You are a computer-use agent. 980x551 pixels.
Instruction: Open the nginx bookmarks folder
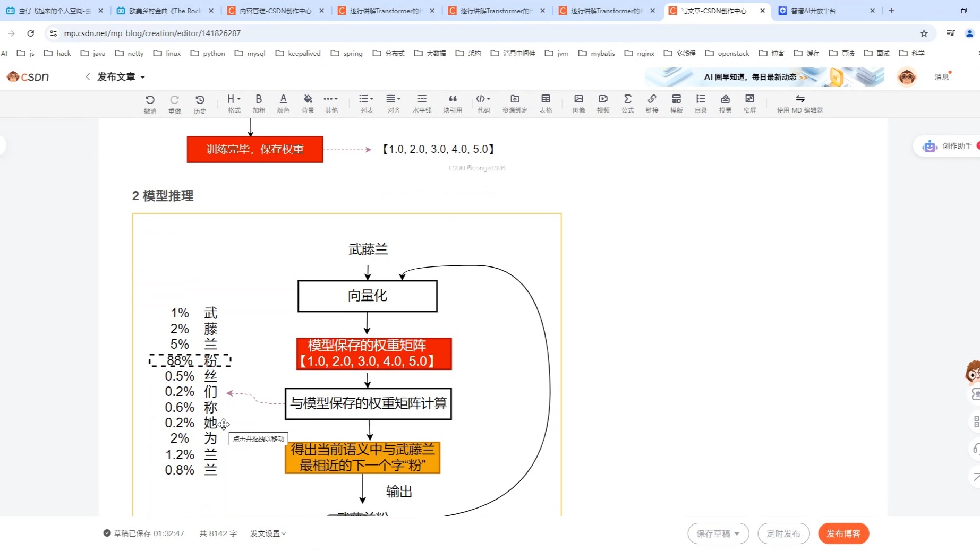point(640,53)
